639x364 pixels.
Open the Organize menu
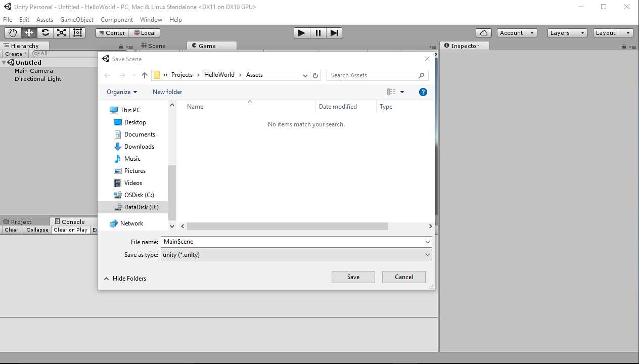pyautogui.click(x=122, y=92)
